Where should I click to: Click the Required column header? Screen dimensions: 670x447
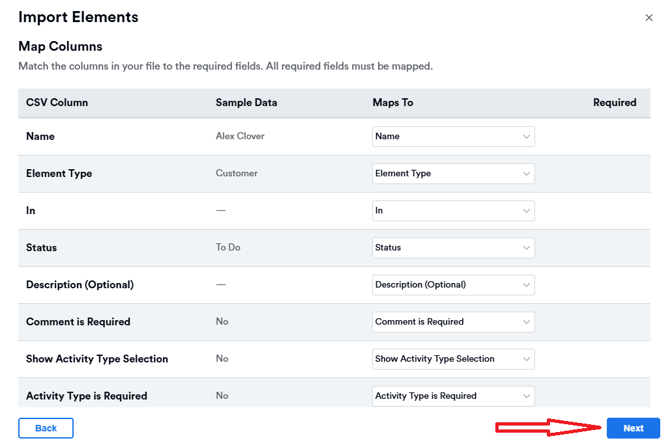click(x=614, y=103)
